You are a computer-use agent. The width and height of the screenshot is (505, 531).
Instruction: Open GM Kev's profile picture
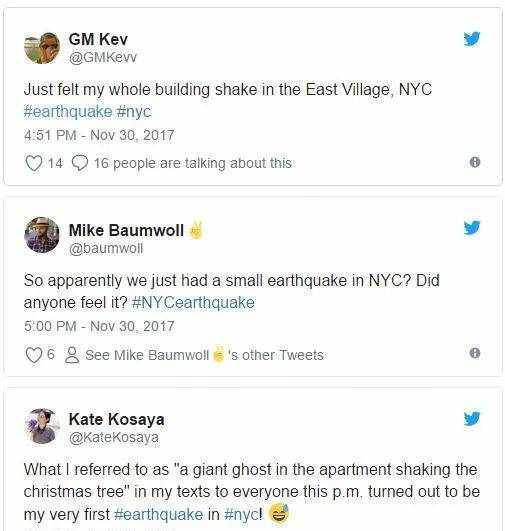[x=42, y=48]
